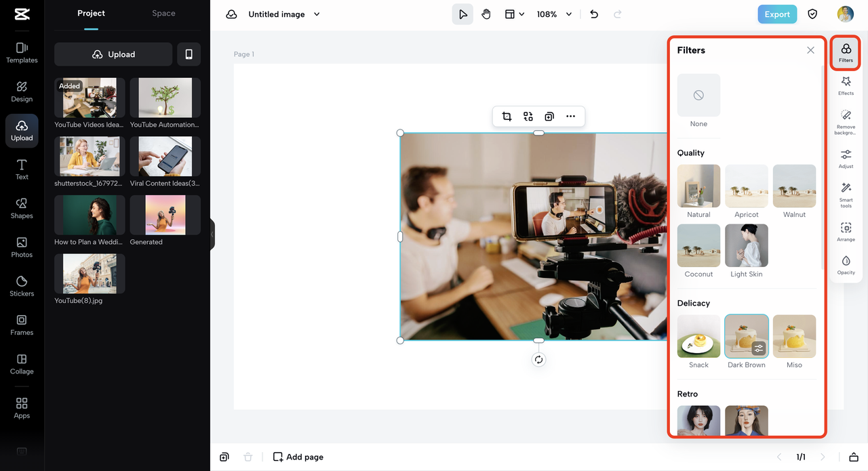This screenshot has height=471, width=868.
Task: Switch to the Space tab
Action: [163, 14]
